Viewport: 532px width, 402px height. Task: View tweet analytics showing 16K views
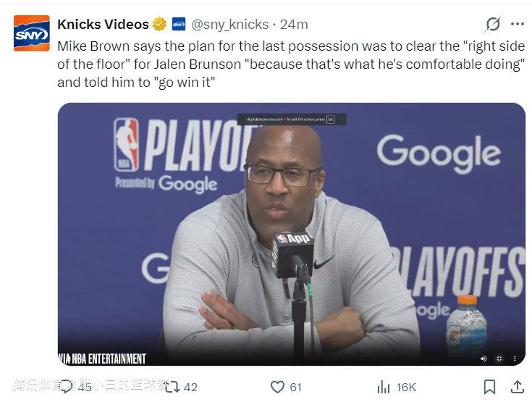(x=384, y=387)
